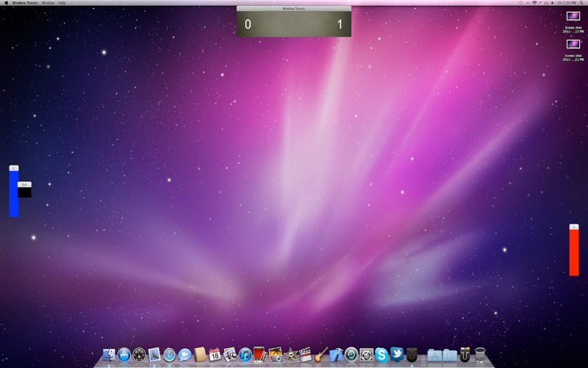588x368 pixels.
Task: Launch the App Store dock icon
Action: (124, 355)
